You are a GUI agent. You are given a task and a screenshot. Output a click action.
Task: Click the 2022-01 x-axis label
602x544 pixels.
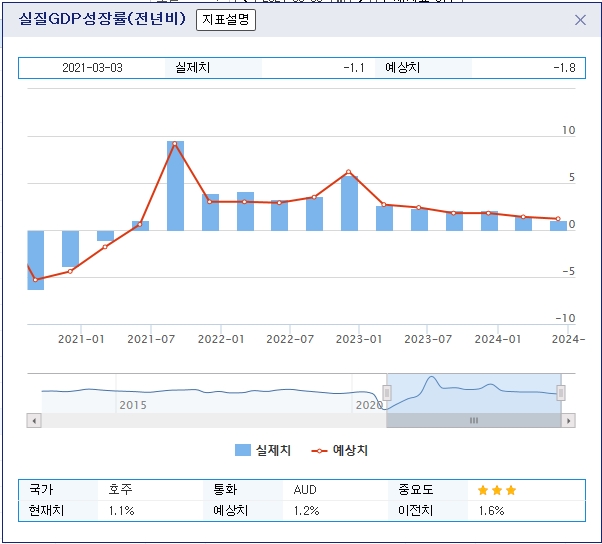221,339
